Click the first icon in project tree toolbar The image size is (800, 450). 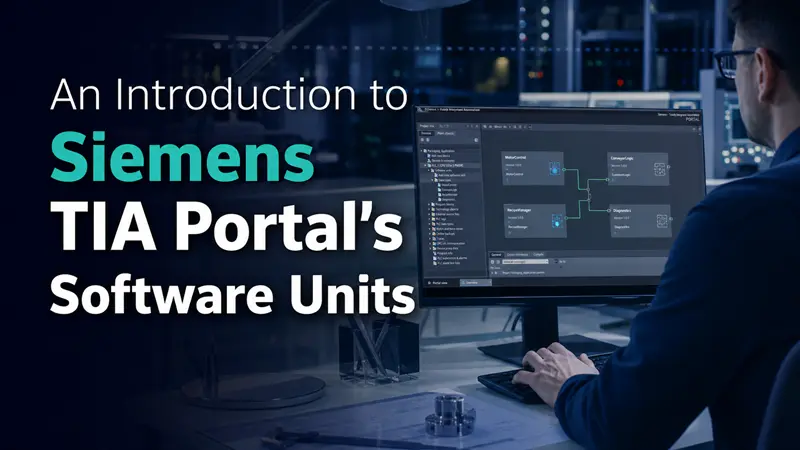422,140
